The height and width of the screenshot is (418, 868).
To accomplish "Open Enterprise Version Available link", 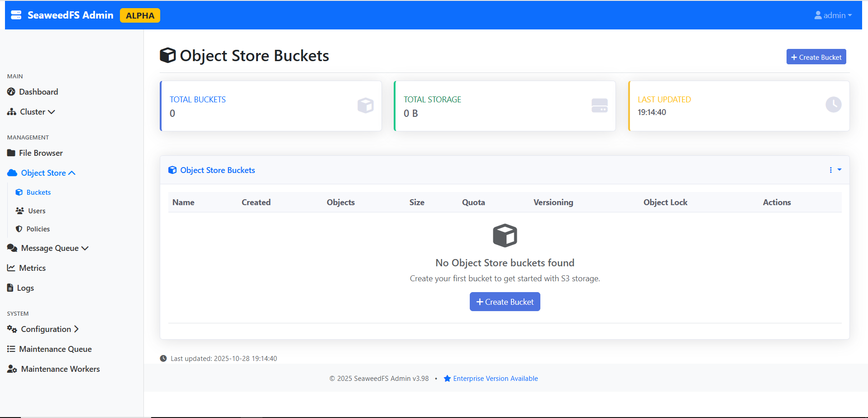I will 495,379.
